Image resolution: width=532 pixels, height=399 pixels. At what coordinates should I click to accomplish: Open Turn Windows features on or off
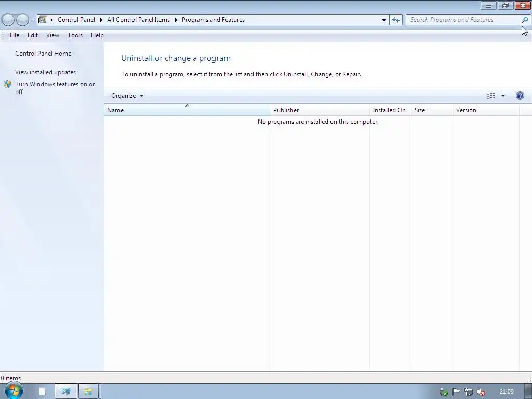point(55,88)
